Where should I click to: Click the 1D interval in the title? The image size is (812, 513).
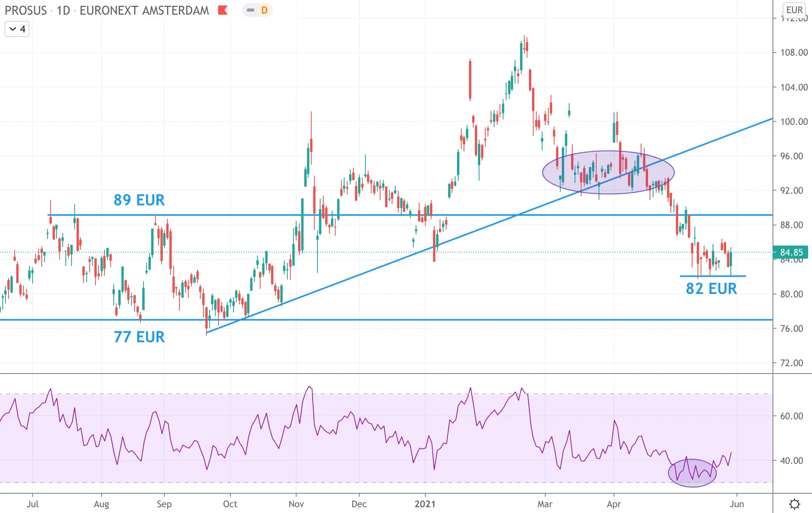(x=63, y=10)
